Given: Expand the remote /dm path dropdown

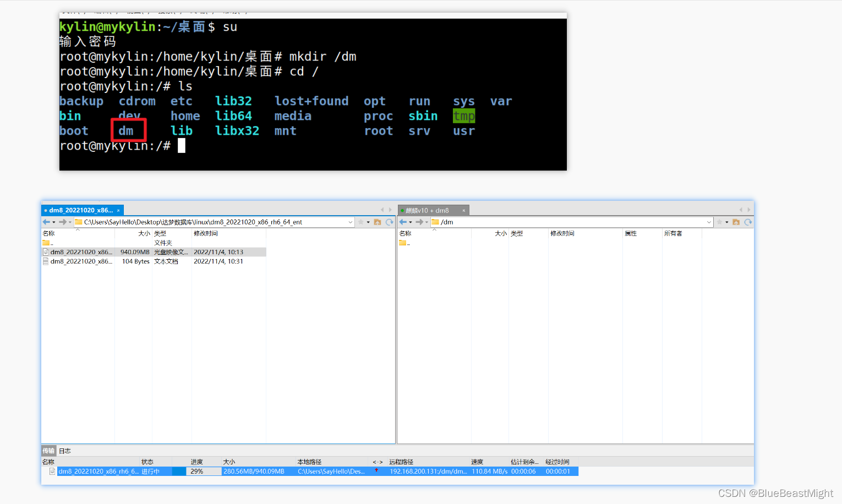Looking at the screenshot, I should 709,222.
